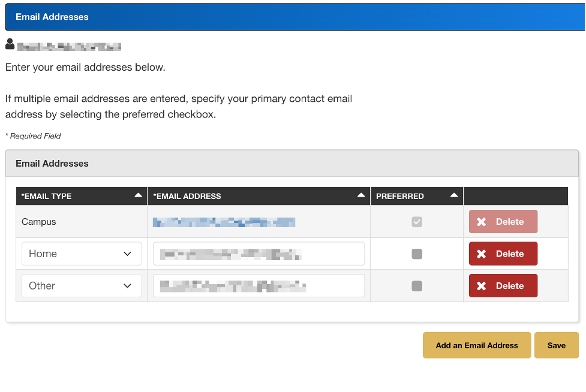
Task: Click the sort arrow on PREFERRED column
Action: tap(454, 195)
